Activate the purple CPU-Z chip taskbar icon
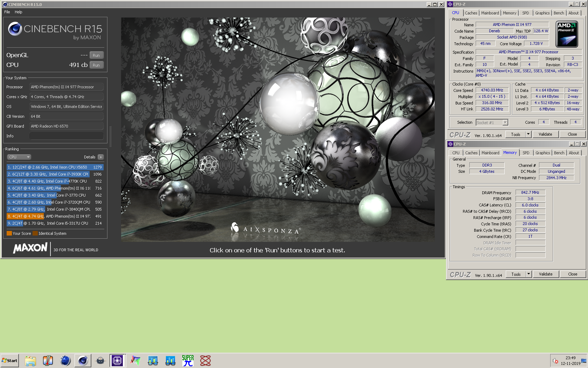 (x=117, y=361)
